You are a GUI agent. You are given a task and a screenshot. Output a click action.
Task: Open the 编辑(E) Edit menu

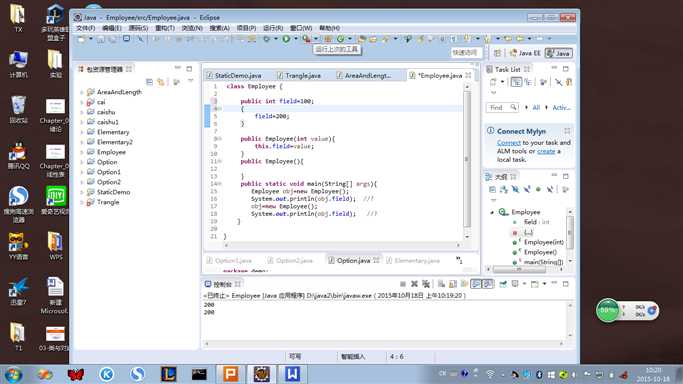(x=112, y=28)
